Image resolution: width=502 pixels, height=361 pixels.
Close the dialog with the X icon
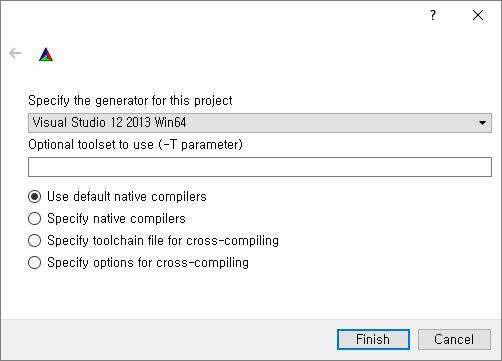pyautogui.click(x=478, y=15)
